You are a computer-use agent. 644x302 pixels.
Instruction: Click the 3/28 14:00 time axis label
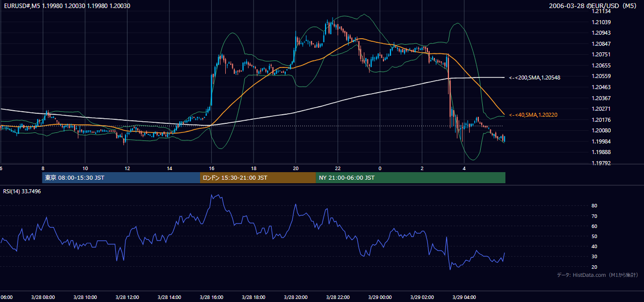pyautogui.click(x=169, y=297)
